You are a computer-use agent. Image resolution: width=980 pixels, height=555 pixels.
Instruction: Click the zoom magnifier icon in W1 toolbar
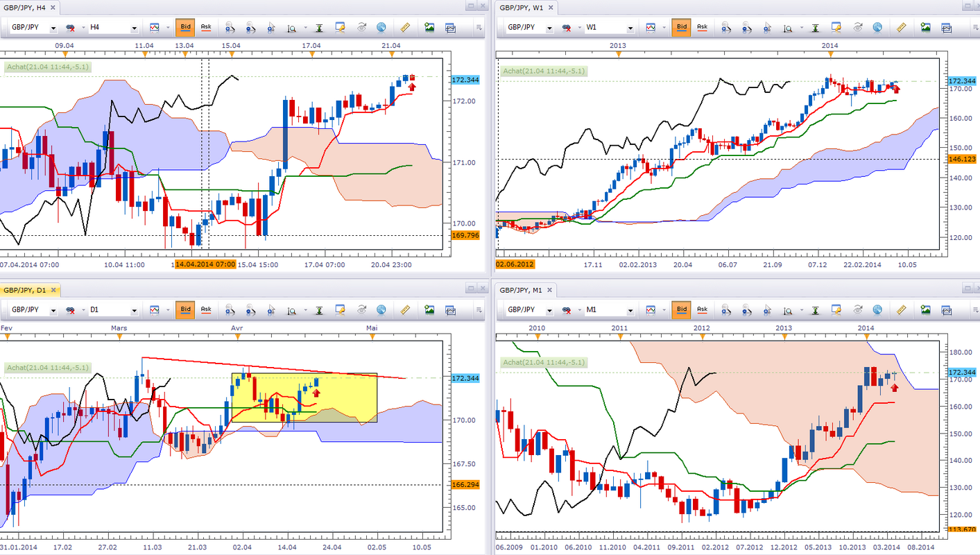pos(788,28)
